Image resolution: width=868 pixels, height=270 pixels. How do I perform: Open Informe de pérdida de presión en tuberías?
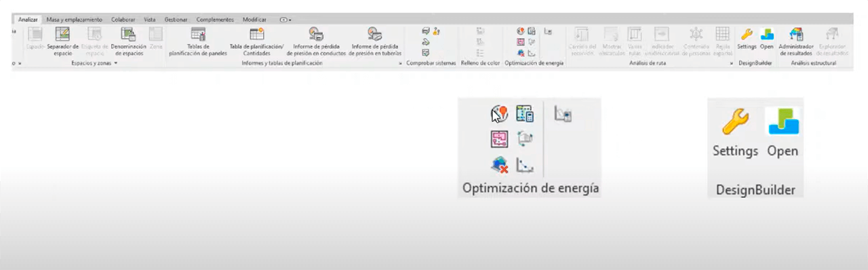[375, 41]
